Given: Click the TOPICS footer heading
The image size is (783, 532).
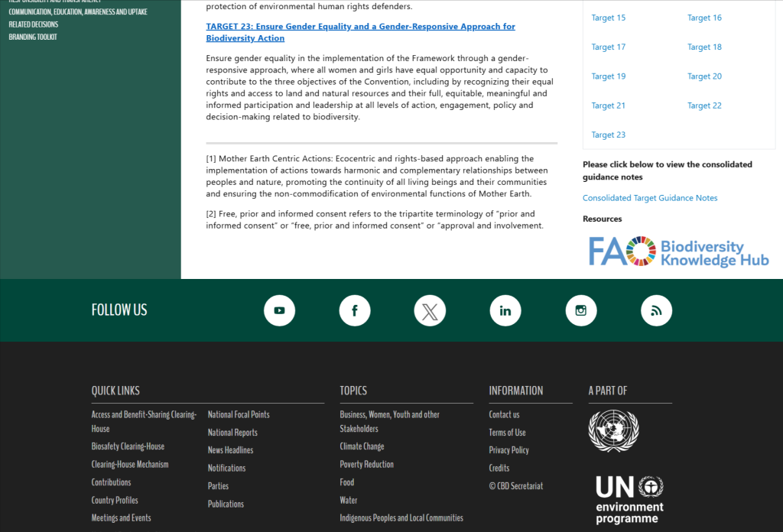Looking at the screenshot, I should coord(353,391).
